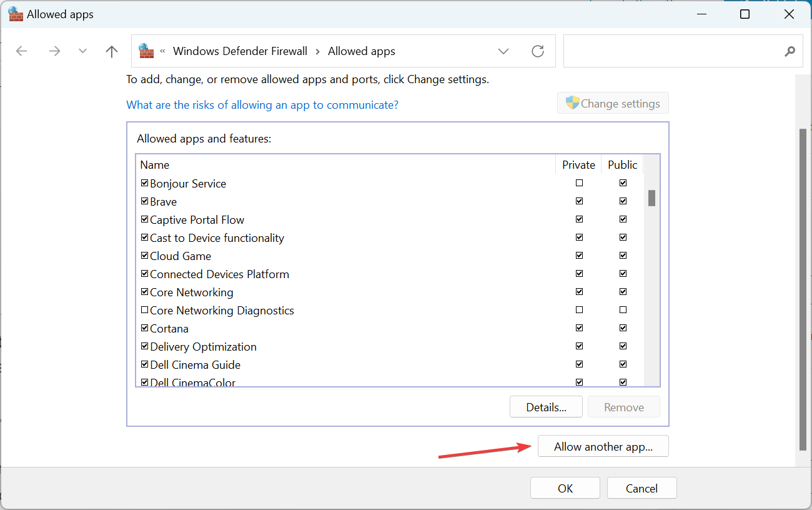Toggle Core Networking checkbox

(x=145, y=292)
